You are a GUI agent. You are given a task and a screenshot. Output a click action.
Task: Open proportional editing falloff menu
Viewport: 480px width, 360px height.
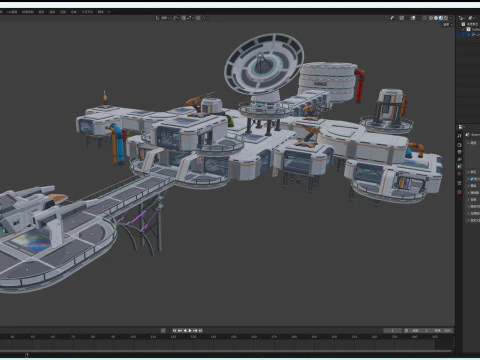tap(203, 18)
